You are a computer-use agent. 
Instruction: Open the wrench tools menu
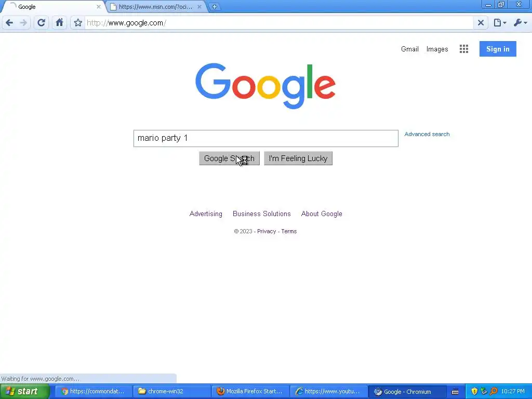point(520,23)
